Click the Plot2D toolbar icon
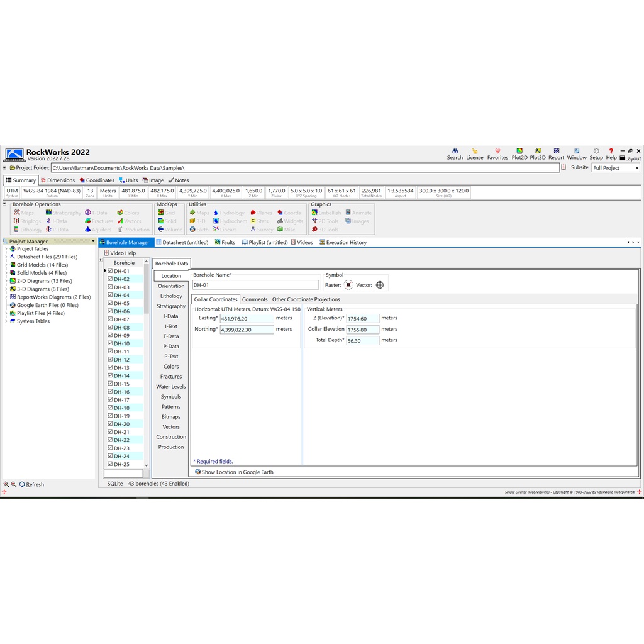The width and height of the screenshot is (644, 644). pyautogui.click(x=519, y=152)
